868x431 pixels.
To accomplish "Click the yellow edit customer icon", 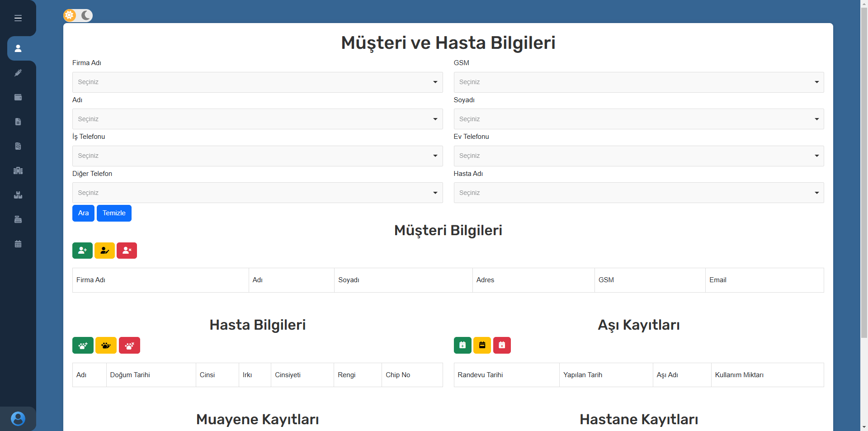I will tap(104, 251).
